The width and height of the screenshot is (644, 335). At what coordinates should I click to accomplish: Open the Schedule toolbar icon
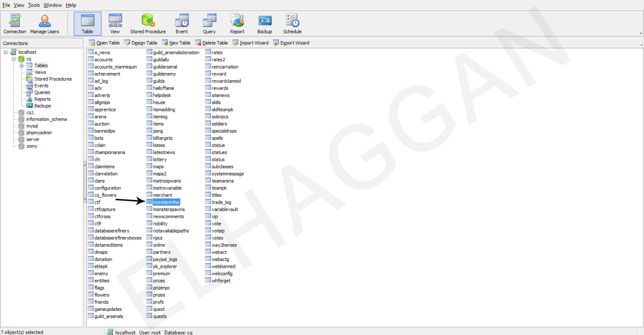coord(292,24)
